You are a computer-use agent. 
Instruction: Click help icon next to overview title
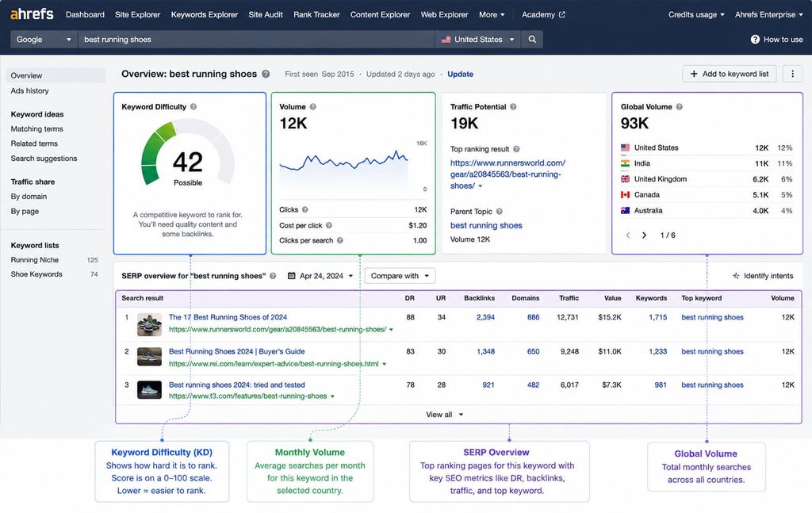pos(266,74)
